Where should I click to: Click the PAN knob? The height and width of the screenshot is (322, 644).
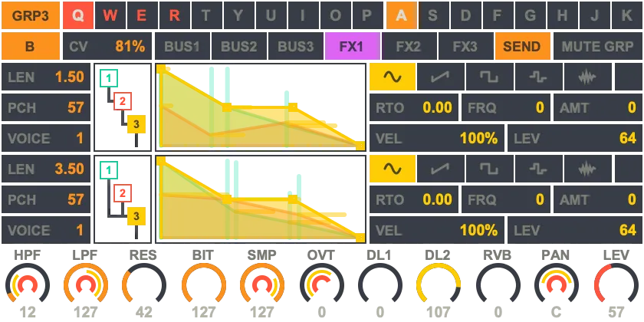[557, 284]
